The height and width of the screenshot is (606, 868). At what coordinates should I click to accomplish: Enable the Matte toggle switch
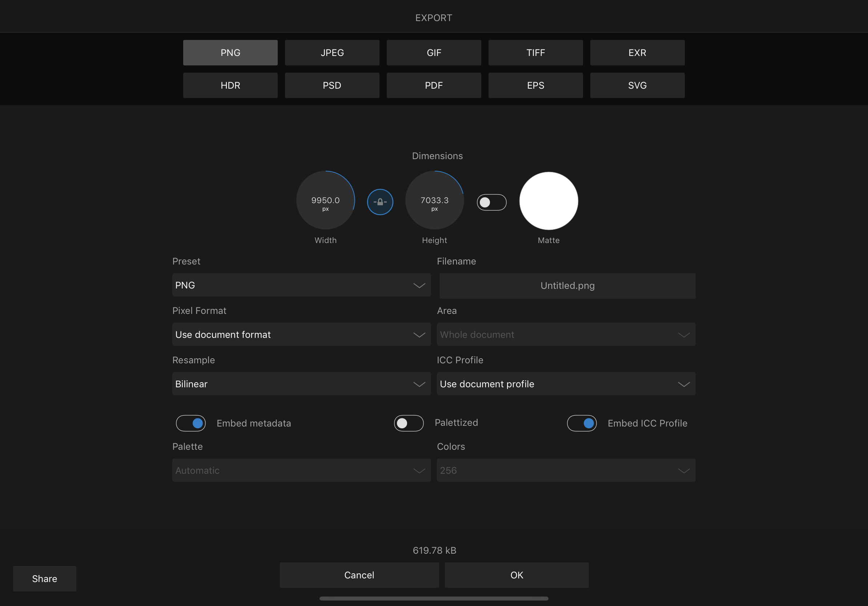tap(491, 202)
